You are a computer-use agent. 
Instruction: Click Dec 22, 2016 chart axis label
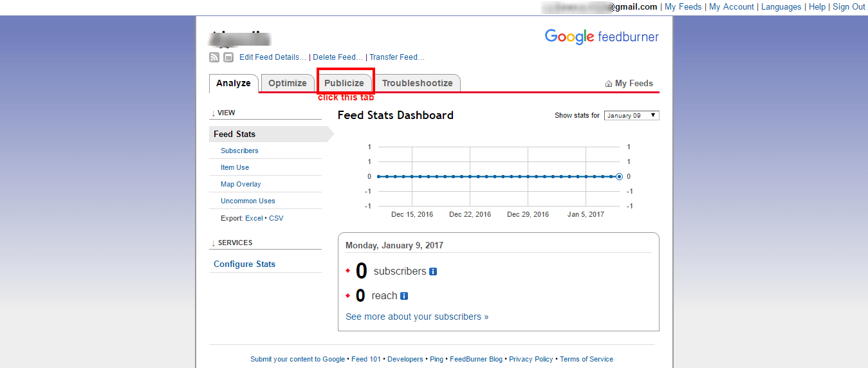470,214
